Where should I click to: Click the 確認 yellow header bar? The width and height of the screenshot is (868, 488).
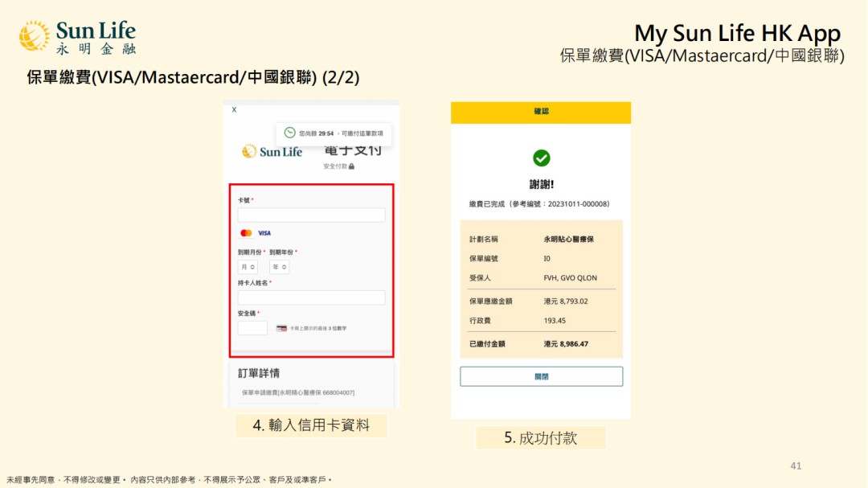(541, 112)
